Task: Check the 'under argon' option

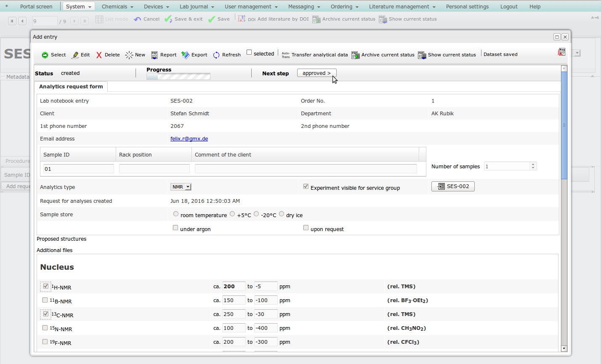Action: pos(176,228)
